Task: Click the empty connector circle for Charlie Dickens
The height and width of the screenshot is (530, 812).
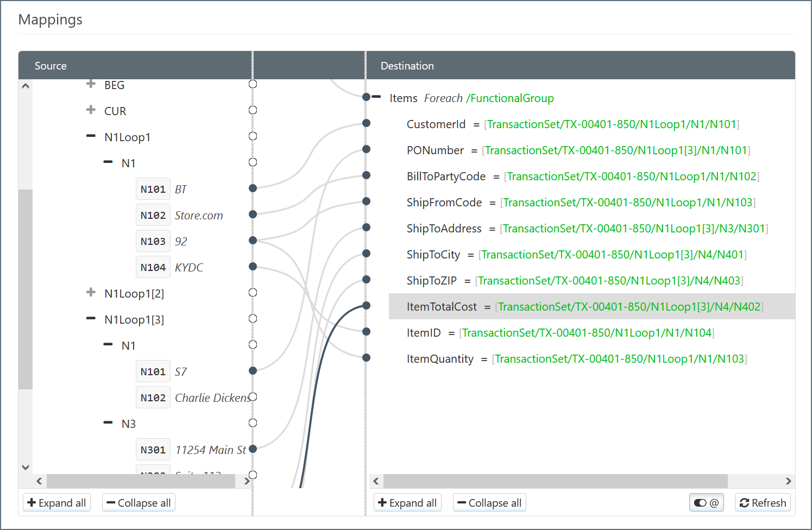Action: click(x=253, y=397)
